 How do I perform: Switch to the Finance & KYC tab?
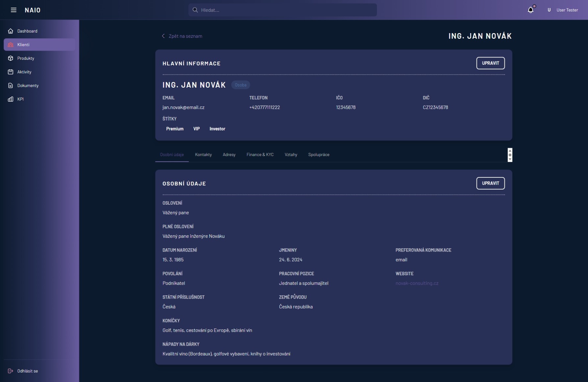click(260, 155)
